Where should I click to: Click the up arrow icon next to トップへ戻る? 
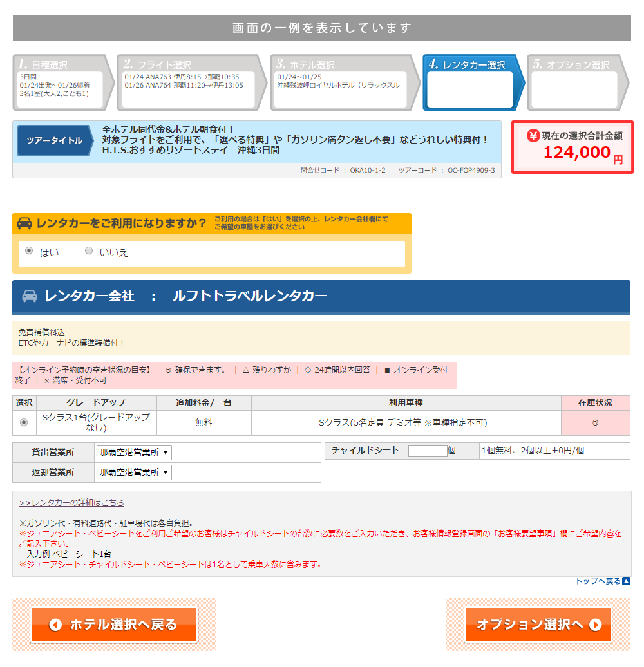pos(626,581)
